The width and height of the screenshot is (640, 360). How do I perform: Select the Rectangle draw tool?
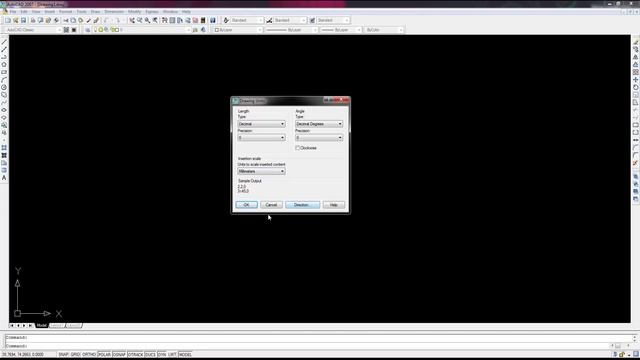pos(4,72)
